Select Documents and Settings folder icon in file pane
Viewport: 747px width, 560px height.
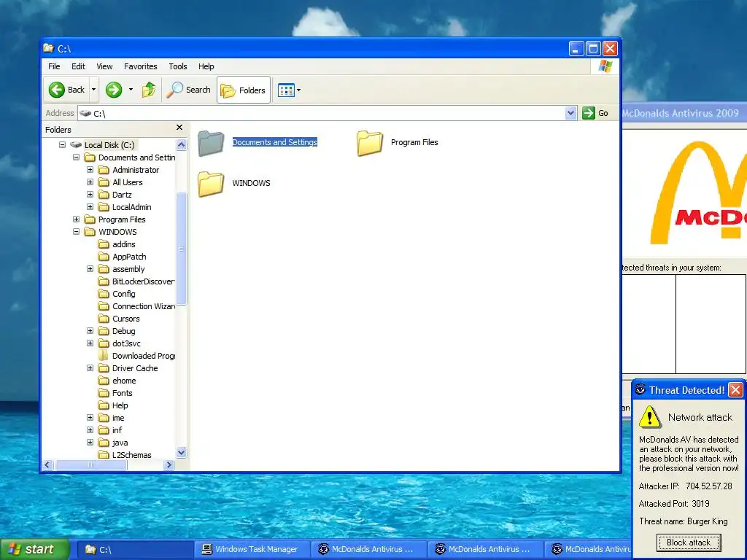(x=211, y=143)
